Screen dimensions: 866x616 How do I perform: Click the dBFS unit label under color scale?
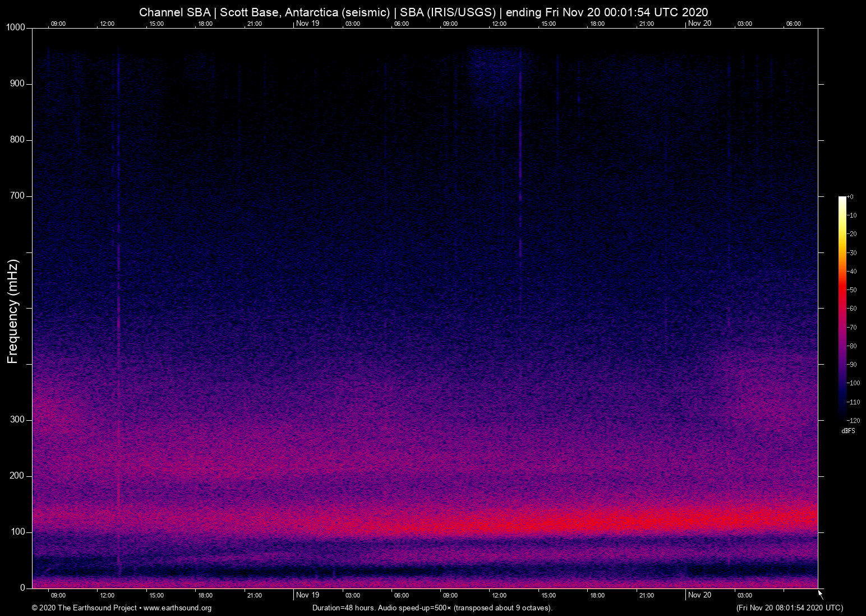tap(848, 431)
